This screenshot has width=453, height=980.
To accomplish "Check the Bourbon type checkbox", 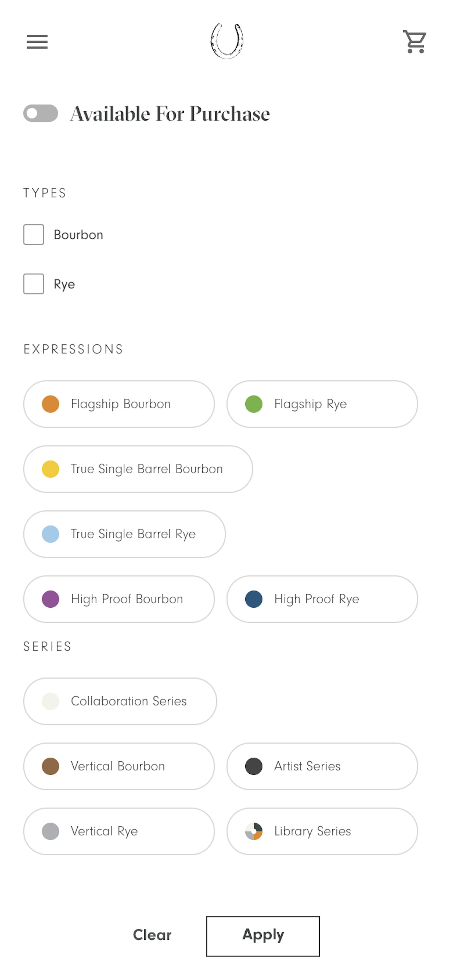I will (34, 234).
